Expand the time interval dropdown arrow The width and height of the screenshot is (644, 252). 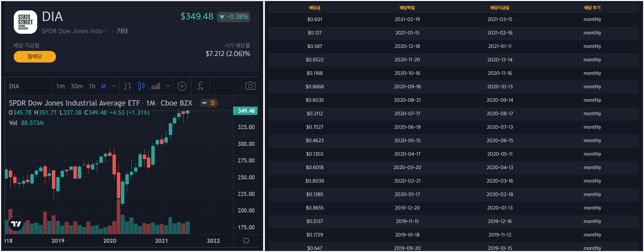point(114,86)
